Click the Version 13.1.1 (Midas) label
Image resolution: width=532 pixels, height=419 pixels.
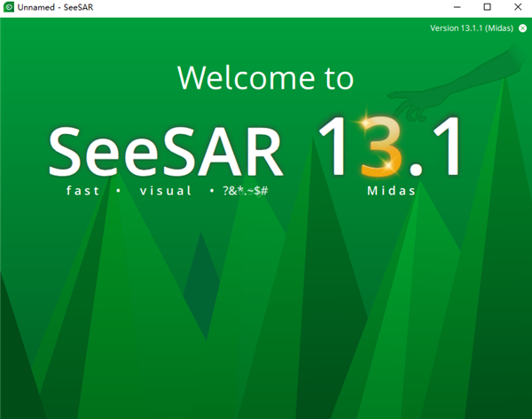(x=471, y=28)
